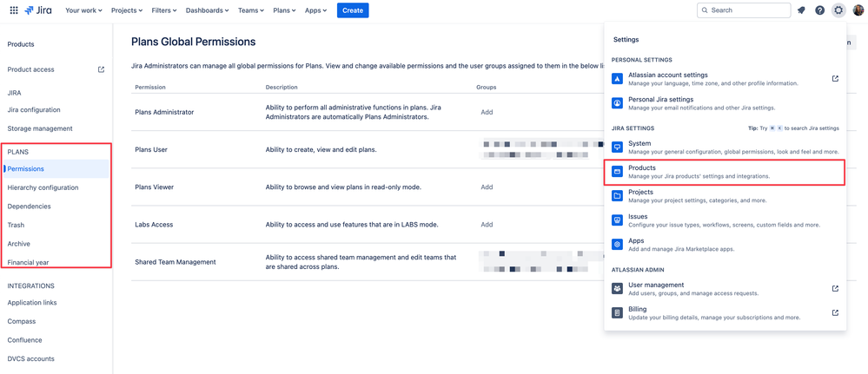Open System settings menu item
This screenshot has height=374, width=868.
point(726,148)
